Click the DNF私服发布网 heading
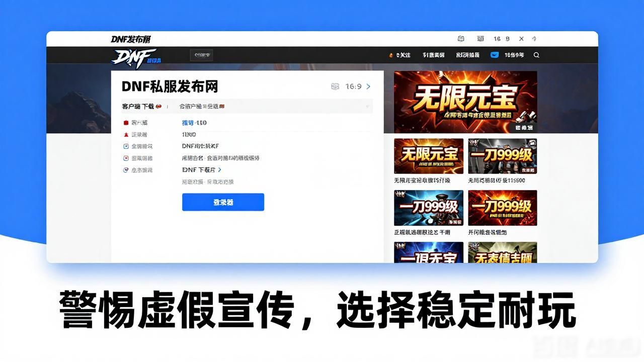 [170, 86]
